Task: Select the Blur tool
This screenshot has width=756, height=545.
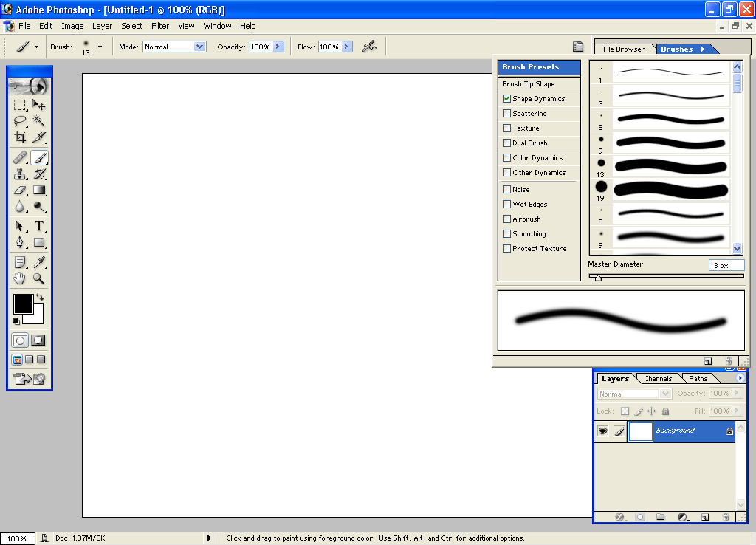Action: (20, 207)
